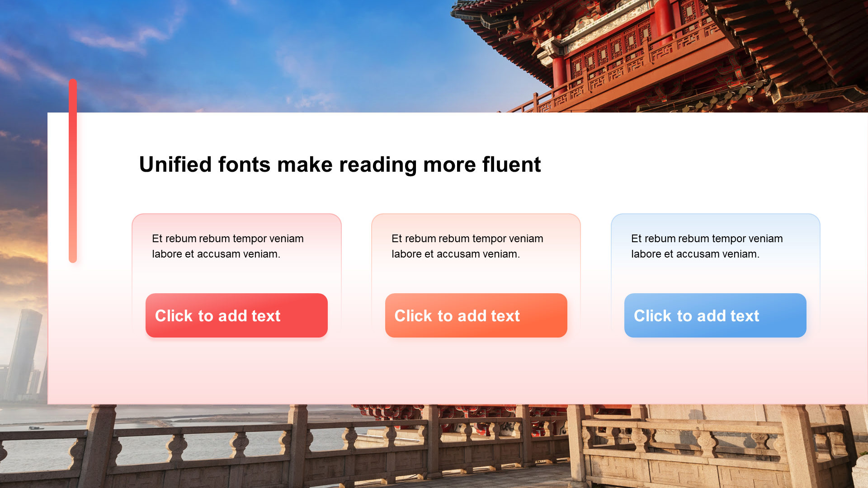Click the orange 'Click to add text' button
The height and width of the screenshot is (488, 868).
click(476, 315)
